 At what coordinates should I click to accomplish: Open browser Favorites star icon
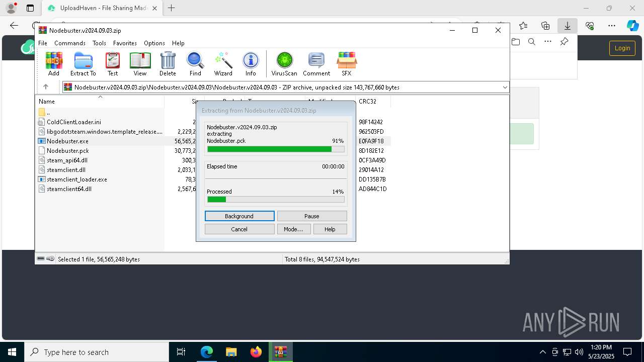click(523, 26)
